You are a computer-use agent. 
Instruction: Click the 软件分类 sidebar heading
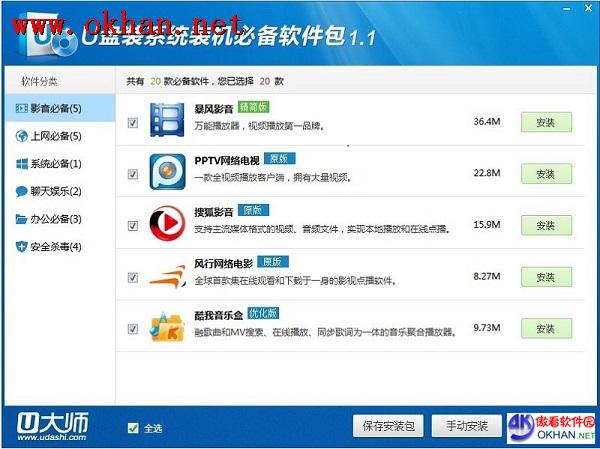pos(39,81)
